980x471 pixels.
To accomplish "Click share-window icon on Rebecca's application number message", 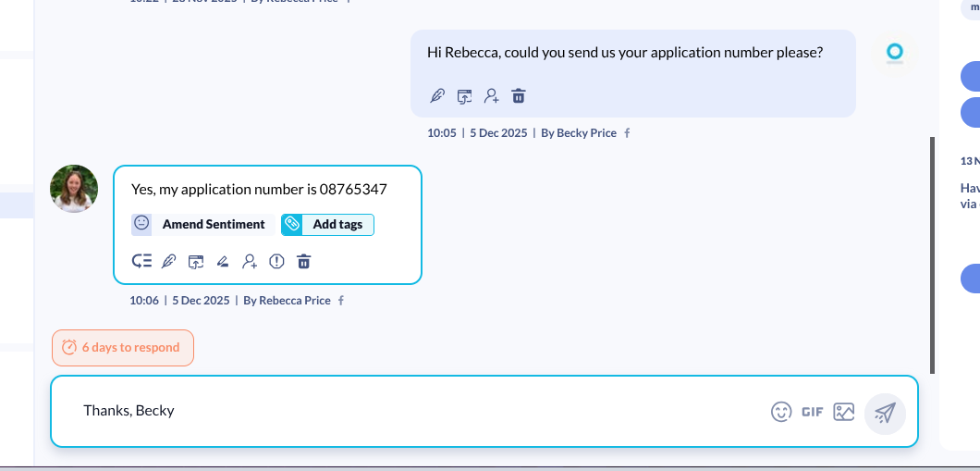I will [x=196, y=262].
